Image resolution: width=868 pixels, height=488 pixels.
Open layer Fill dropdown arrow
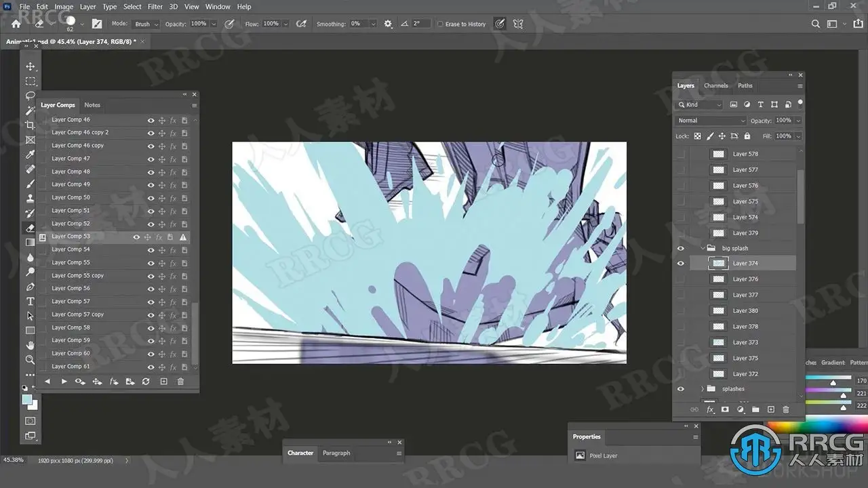click(797, 136)
